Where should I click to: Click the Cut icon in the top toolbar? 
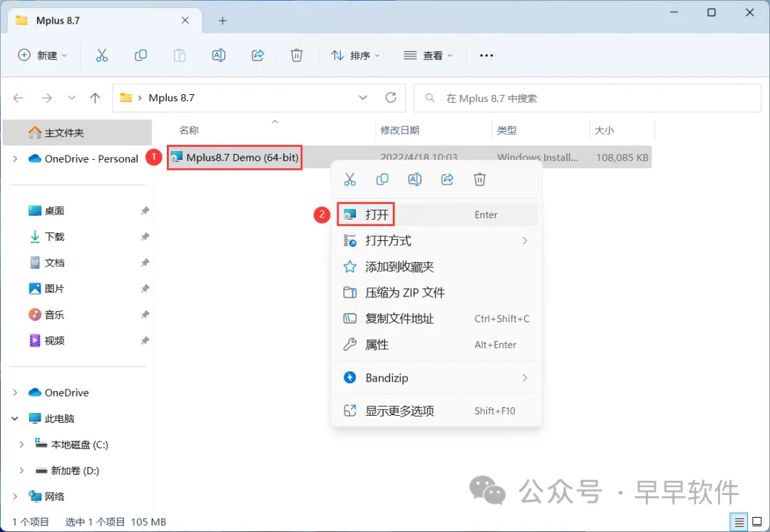(x=102, y=56)
